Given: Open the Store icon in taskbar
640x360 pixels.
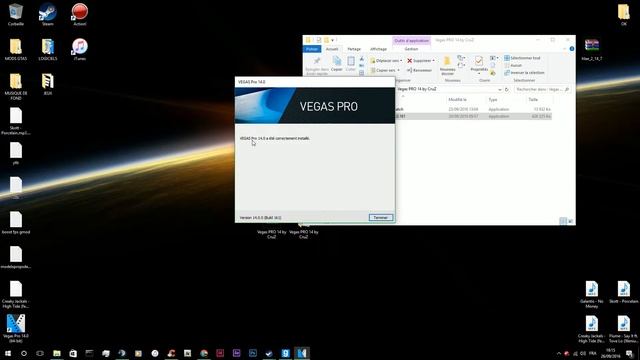Looking at the screenshot, I should pyautogui.click(x=73, y=353).
